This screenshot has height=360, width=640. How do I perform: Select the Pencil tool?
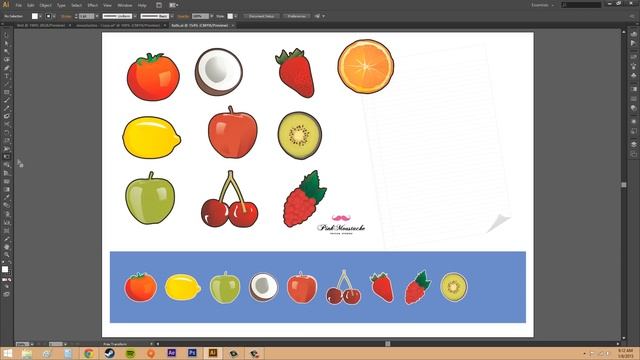point(6,109)
